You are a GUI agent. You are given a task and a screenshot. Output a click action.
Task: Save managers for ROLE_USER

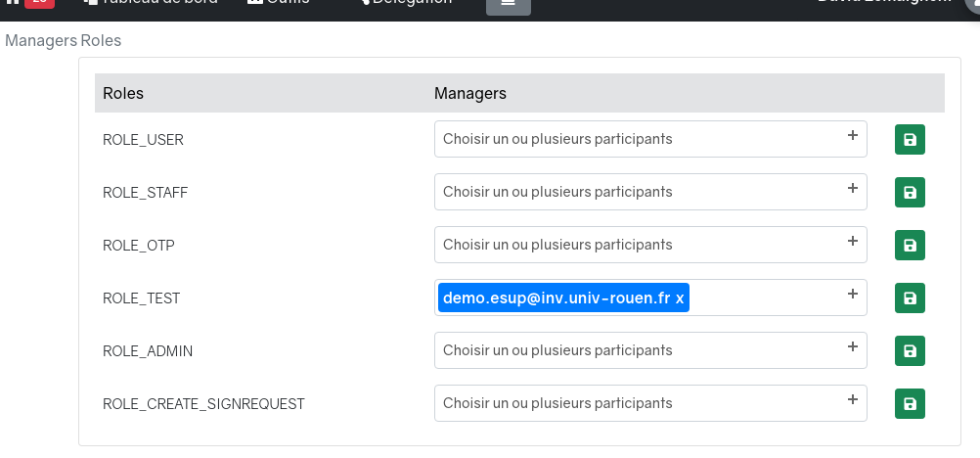coord(910,140)
